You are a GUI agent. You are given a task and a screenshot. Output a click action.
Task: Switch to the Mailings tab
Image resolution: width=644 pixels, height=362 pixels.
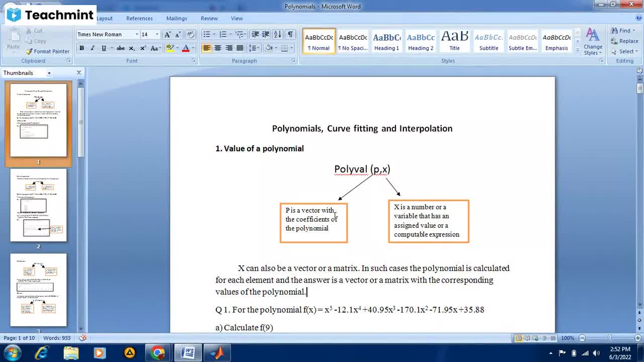[x=177, y=19]
